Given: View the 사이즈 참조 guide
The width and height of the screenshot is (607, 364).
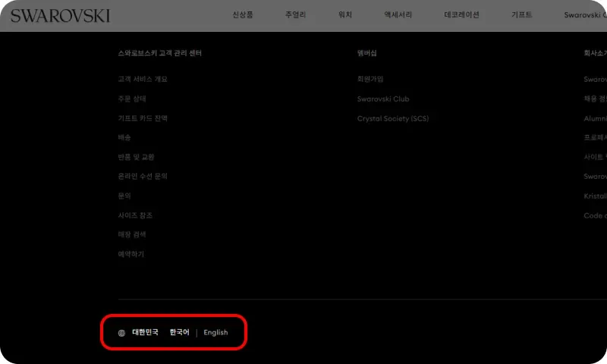Looking at the screenshot, I should [x=135, y=215].
